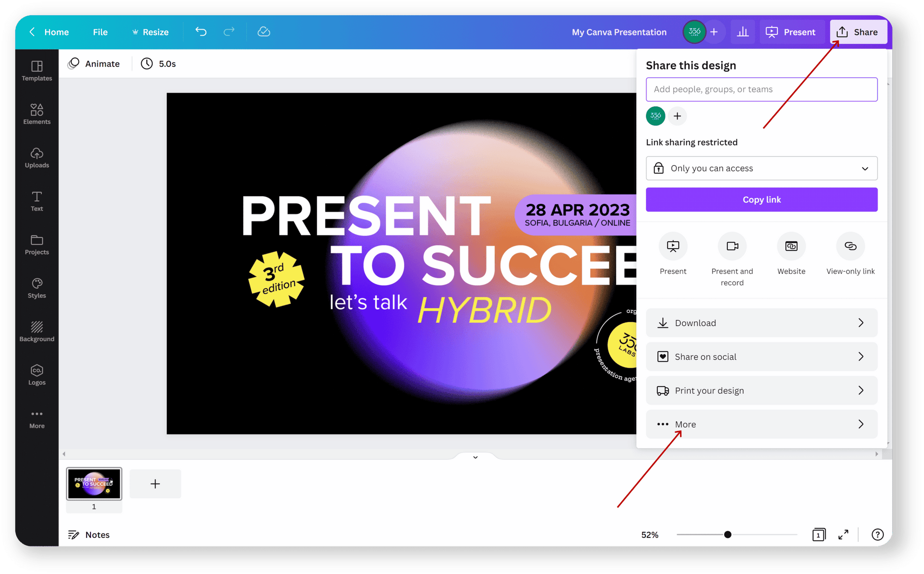Click the Animate toolbar button

pos(95,64)
